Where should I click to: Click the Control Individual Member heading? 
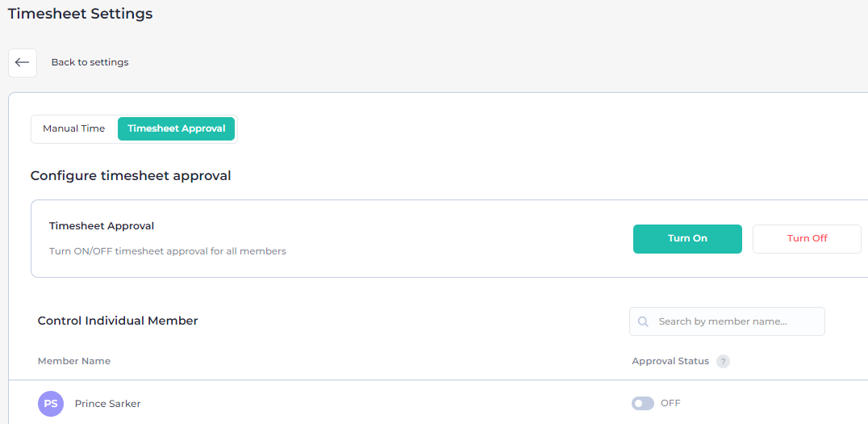coord(118,321)
